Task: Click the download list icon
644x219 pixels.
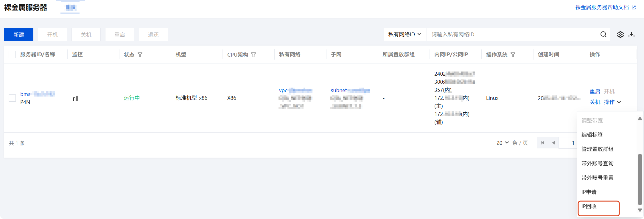Action: click(631, 35)
